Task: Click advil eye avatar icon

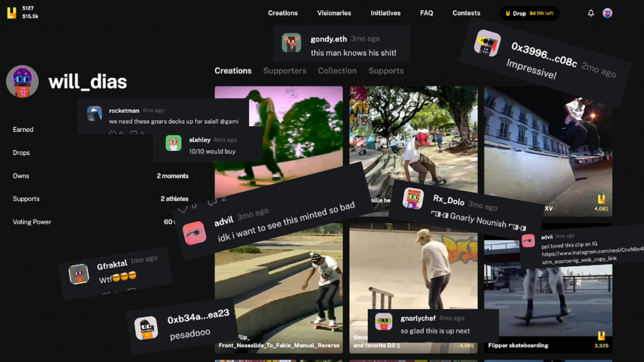Action: pos(194,233)
